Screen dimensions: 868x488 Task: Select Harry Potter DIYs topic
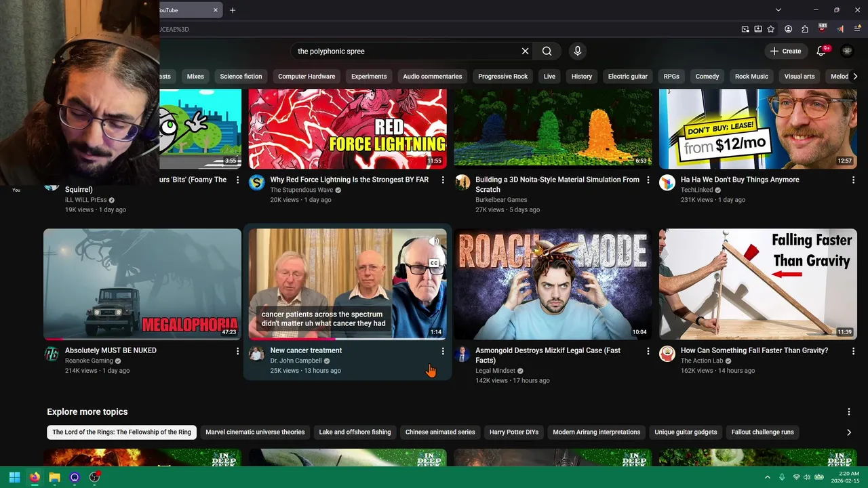513,432
